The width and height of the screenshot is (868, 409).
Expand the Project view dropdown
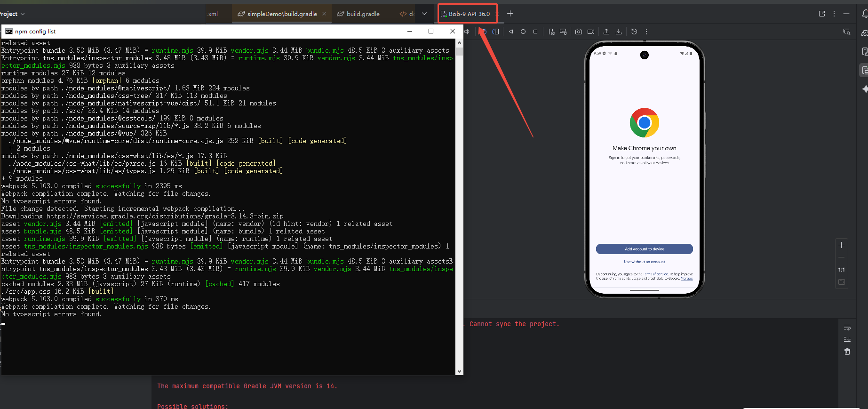pyautogui.click(x=23, y=14)
